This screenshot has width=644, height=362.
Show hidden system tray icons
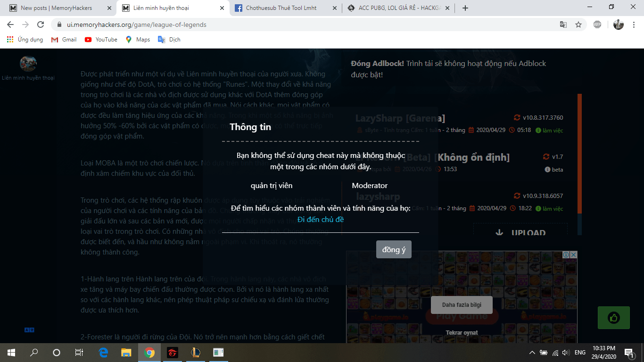point(532,352)
